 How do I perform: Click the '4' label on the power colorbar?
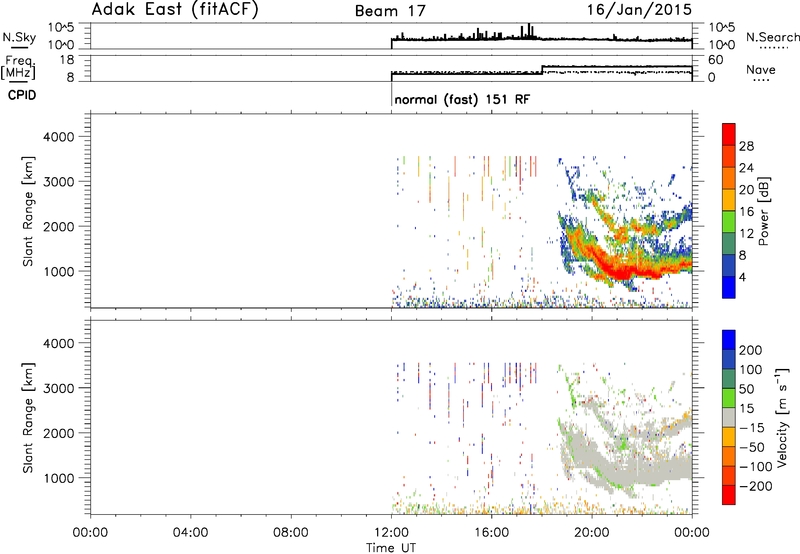pos(742,277)
